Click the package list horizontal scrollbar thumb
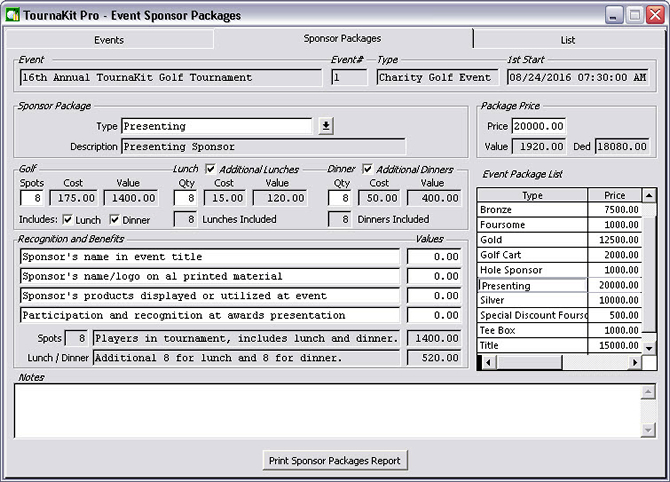 (x=529, y=362)
